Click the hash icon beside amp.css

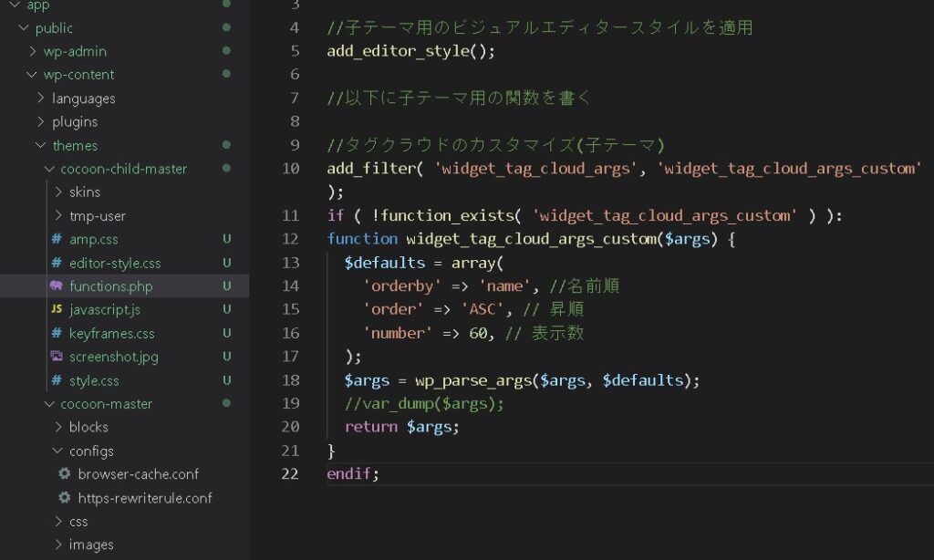[57, 239]
